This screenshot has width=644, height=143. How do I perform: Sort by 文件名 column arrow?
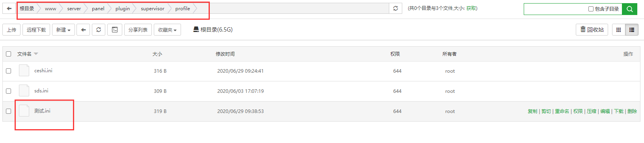pyautogui.click(x=36, y=54)
